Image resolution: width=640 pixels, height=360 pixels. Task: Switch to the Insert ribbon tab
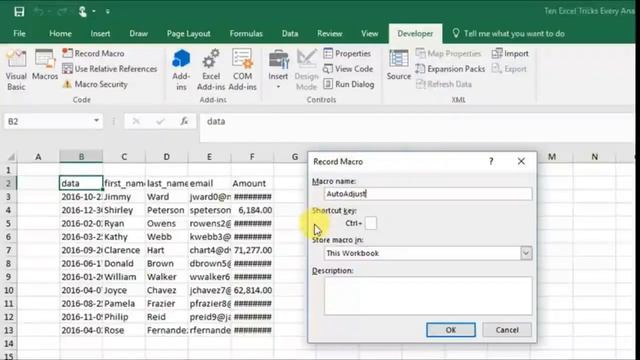tap(100, 33)
